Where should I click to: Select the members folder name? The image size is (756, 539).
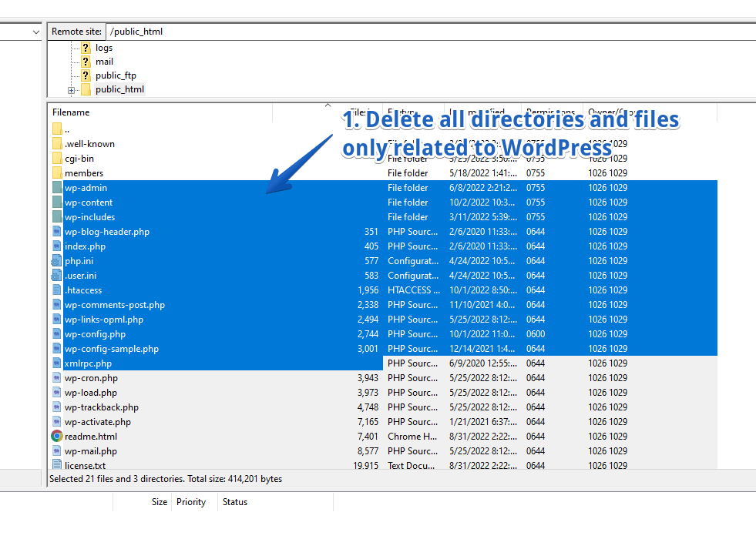84,173
